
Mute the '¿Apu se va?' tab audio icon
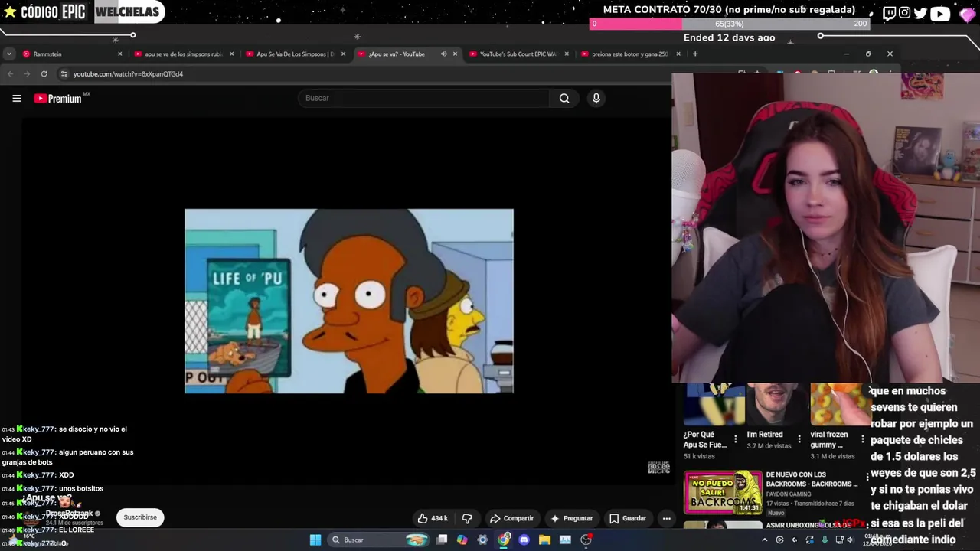click(x=443, y=54)
